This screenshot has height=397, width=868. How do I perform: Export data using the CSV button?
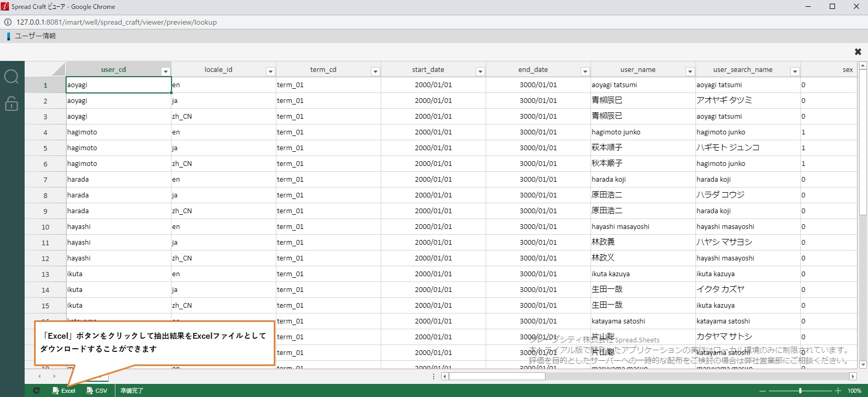[97, 391]
